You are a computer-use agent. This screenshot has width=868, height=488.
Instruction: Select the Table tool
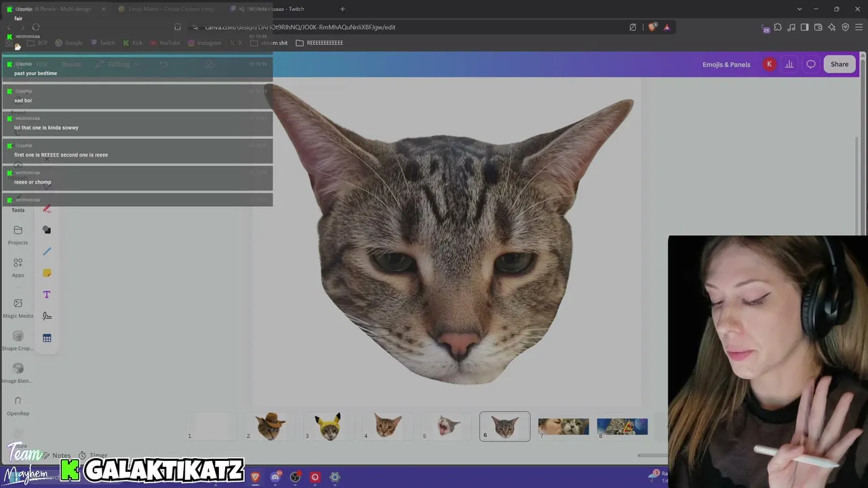47,338
